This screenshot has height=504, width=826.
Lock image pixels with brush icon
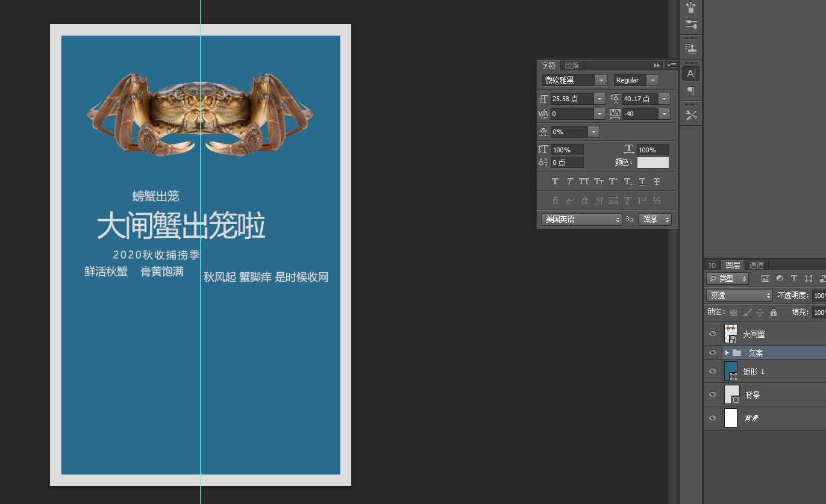(746, 313)
